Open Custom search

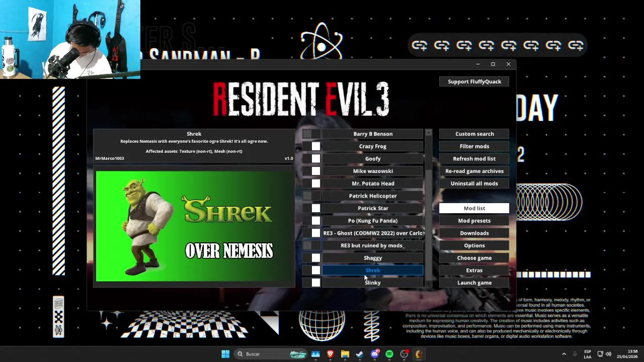pos(474,134)
